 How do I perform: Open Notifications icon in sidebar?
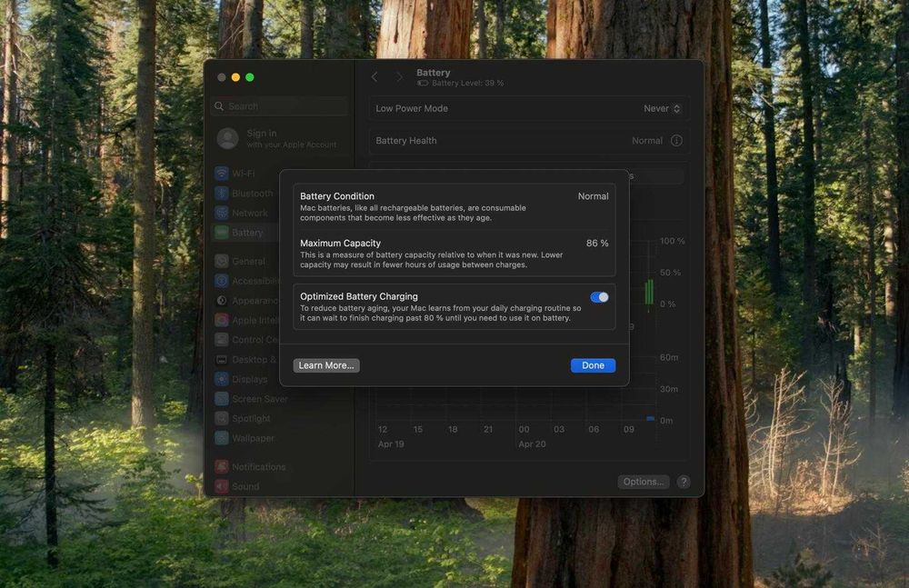222,467
